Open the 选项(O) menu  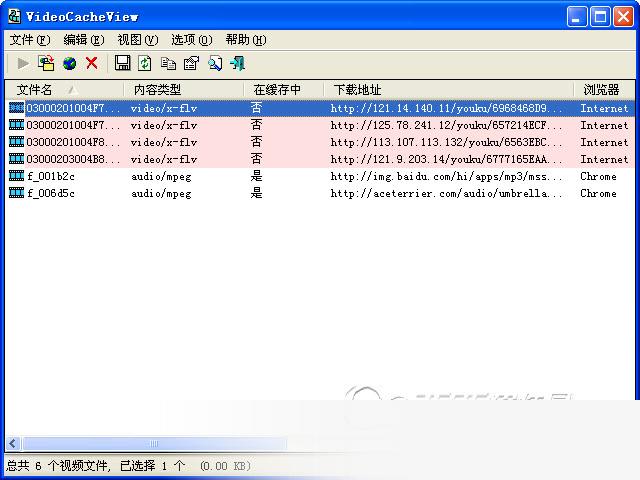(x=191, y=40)
